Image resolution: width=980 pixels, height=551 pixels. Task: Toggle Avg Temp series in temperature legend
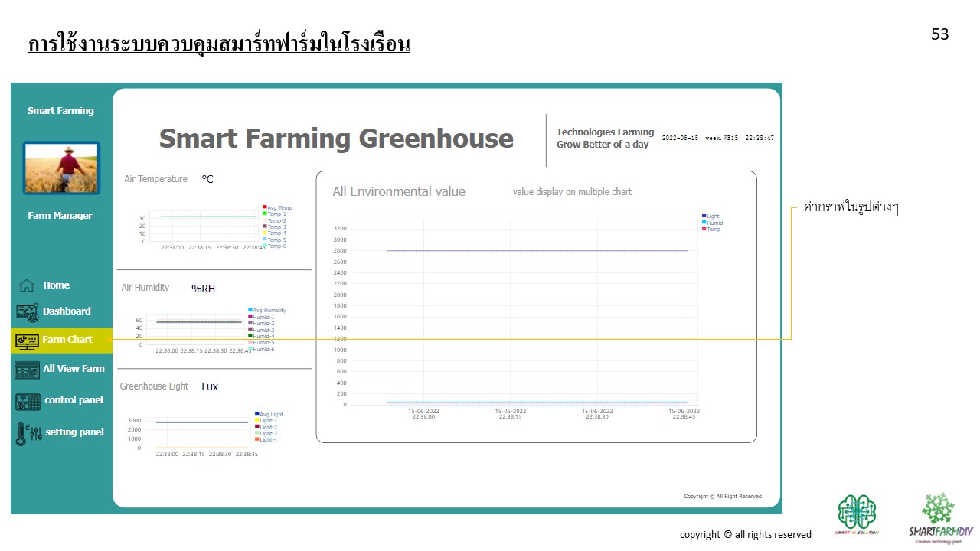click(x=277, y=207)
